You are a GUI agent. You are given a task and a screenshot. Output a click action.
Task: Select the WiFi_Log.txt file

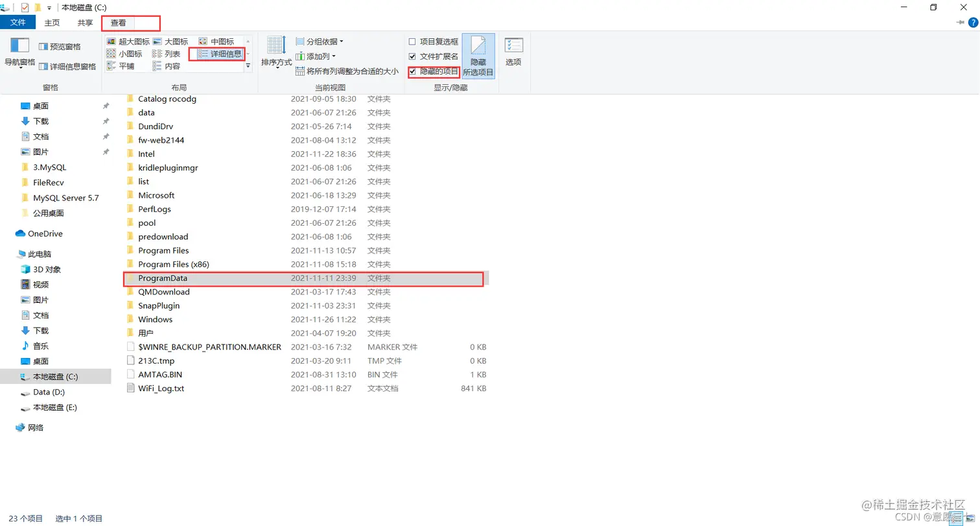click(x=161, y=389)
